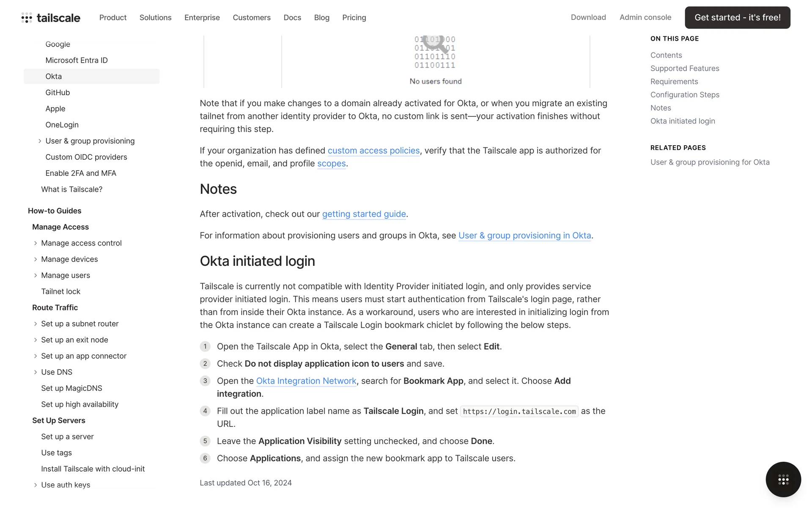Screen dimensions: 812x508
Task: Expand User & group provisioning section
Action: point(40,141)
